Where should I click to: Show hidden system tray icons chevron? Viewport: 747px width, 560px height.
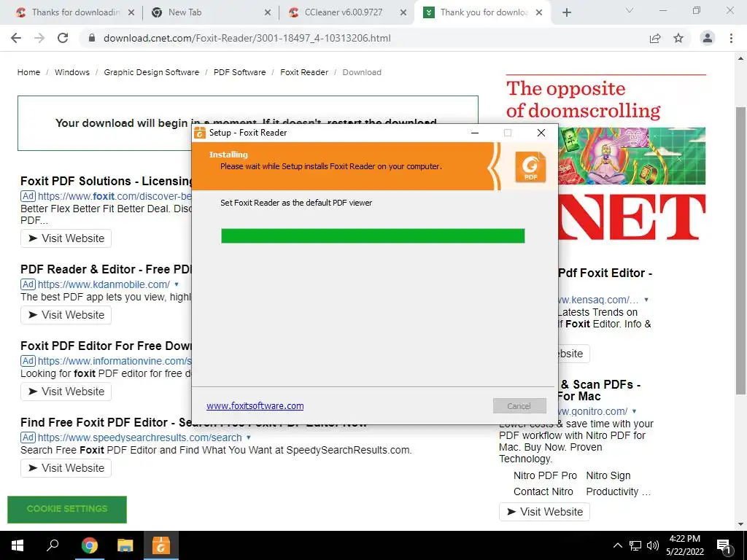point(617,545)
